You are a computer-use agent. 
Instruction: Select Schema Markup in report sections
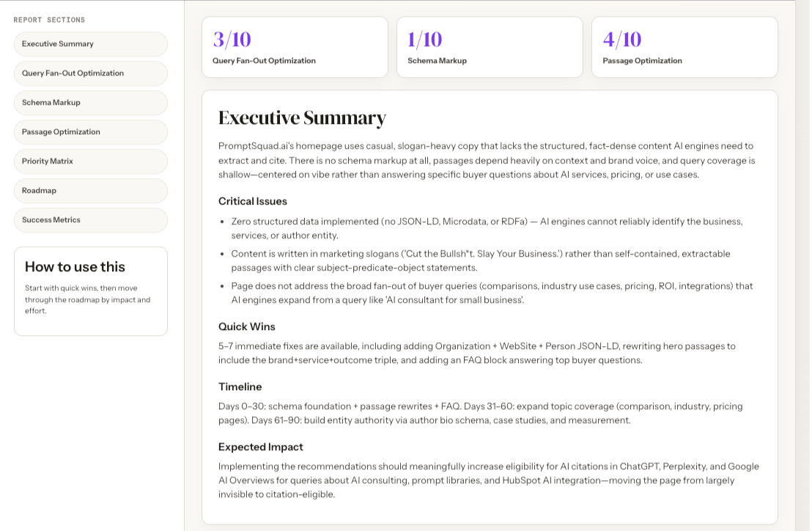tap(91, 103)
